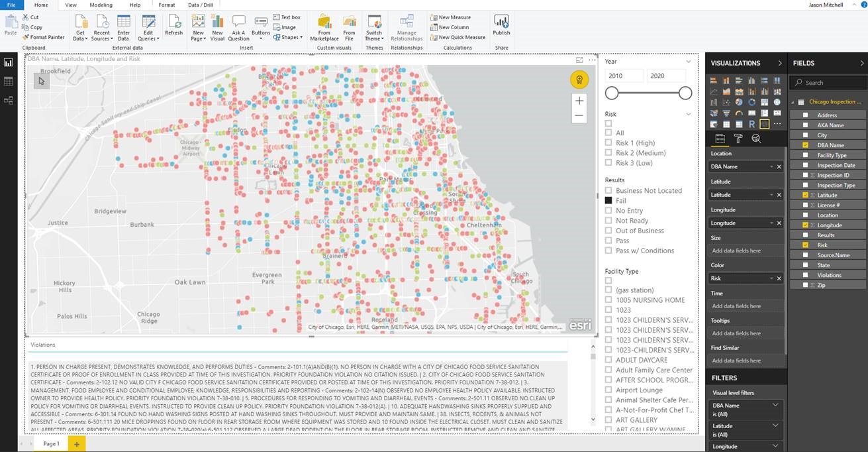Image resolution: width=868 pixels, height=452 pixels.
Task: Check the Address field
Action: (806, 115)
